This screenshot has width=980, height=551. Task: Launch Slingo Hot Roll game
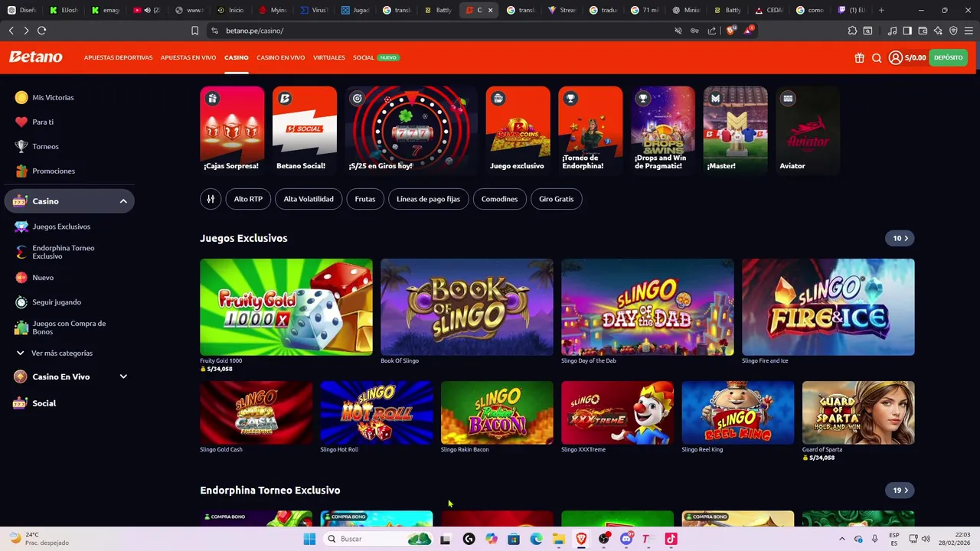pyautogui.click(x=377, y=412)
